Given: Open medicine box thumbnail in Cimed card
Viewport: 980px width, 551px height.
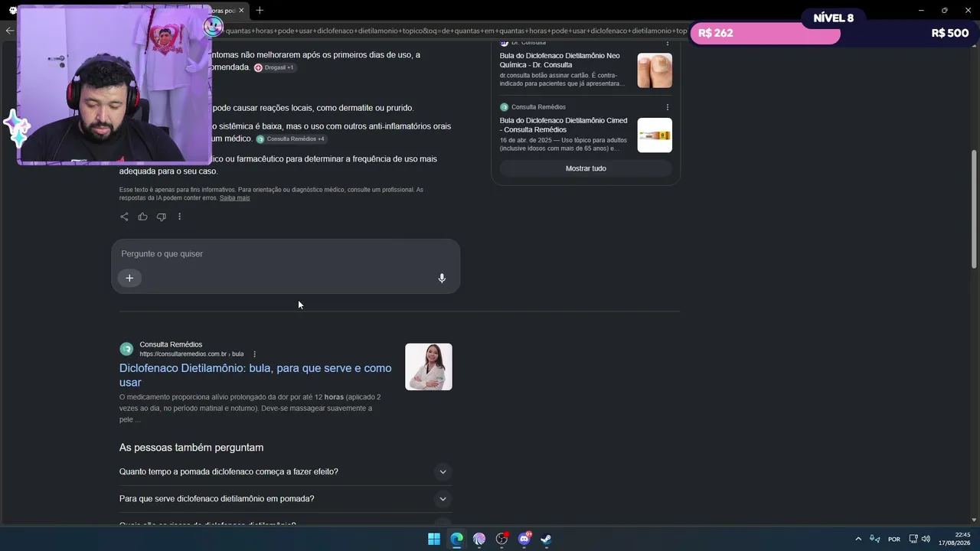Looking at the screenshot, I should pyautogui.click(x=655, y=135).
